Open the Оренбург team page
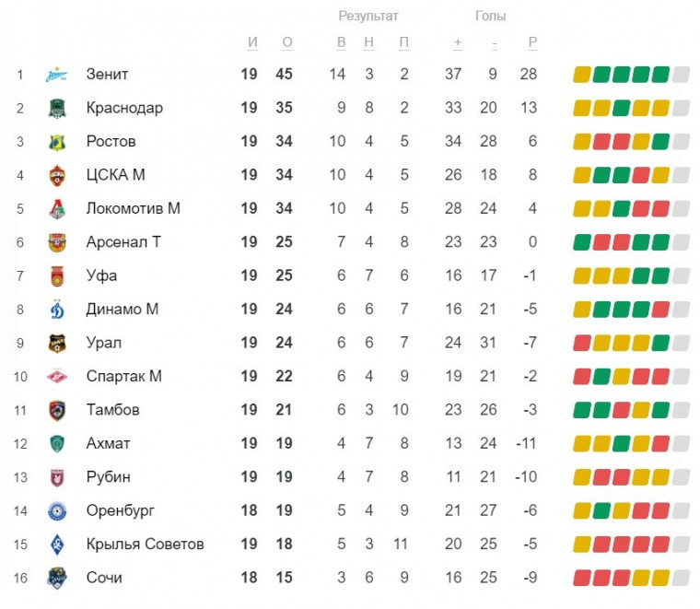700x609 pixels. [121, 510]
